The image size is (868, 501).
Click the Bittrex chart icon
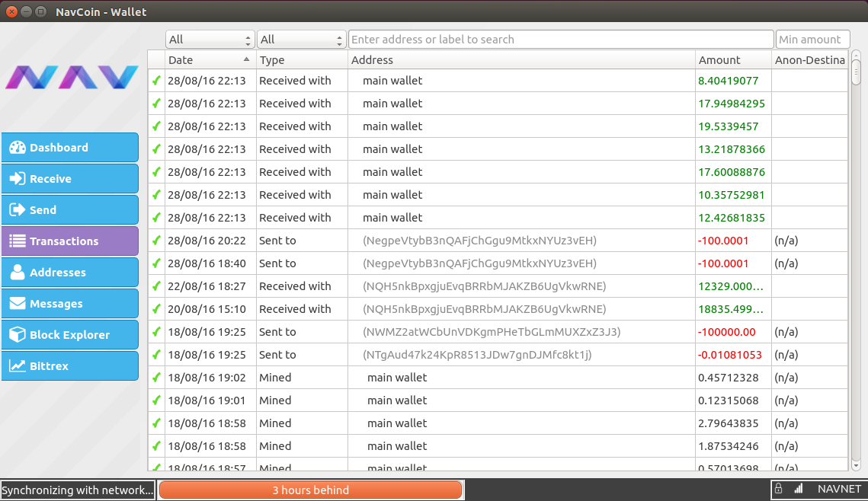click(18, 366)
